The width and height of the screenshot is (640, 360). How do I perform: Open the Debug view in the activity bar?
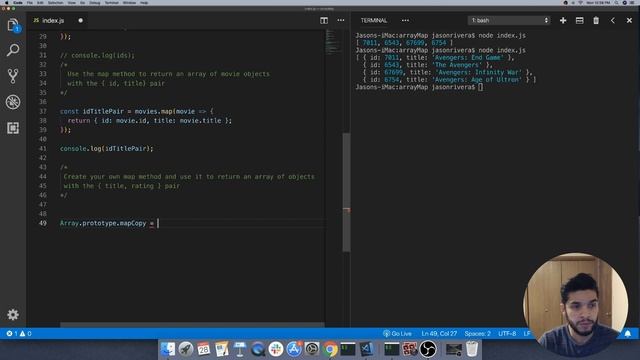pos(13,102)
